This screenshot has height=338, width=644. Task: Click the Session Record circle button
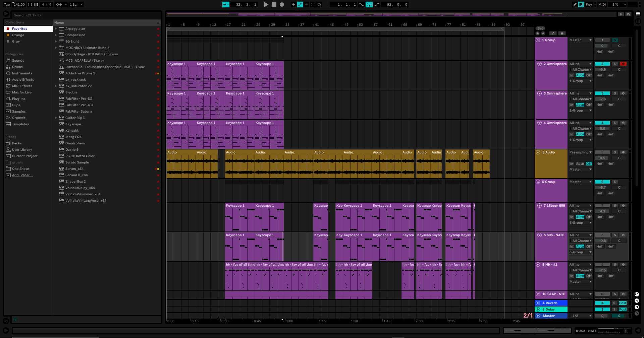319,5
